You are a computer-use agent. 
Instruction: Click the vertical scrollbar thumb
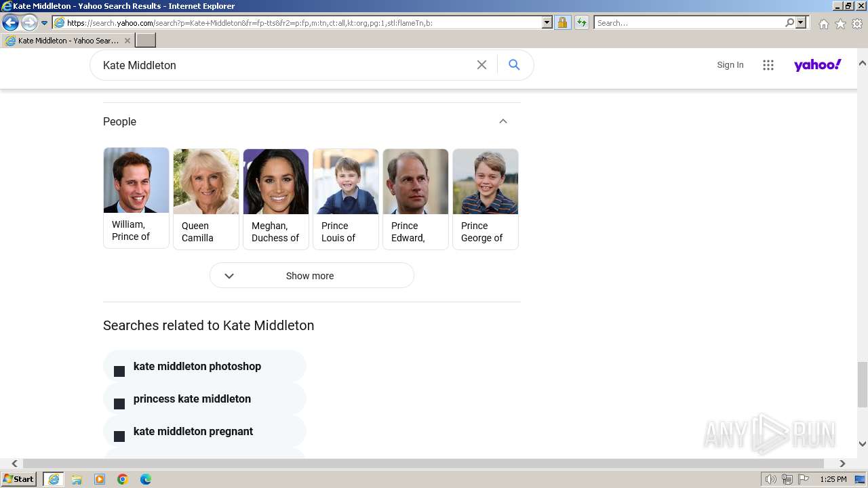(x=863, y=383)
